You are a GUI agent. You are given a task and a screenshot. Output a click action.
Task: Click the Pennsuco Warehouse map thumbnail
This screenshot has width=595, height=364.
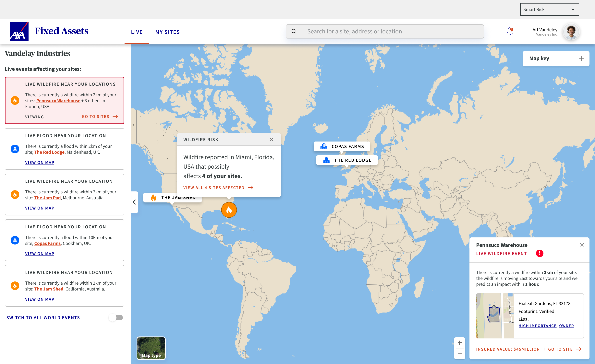495,316
